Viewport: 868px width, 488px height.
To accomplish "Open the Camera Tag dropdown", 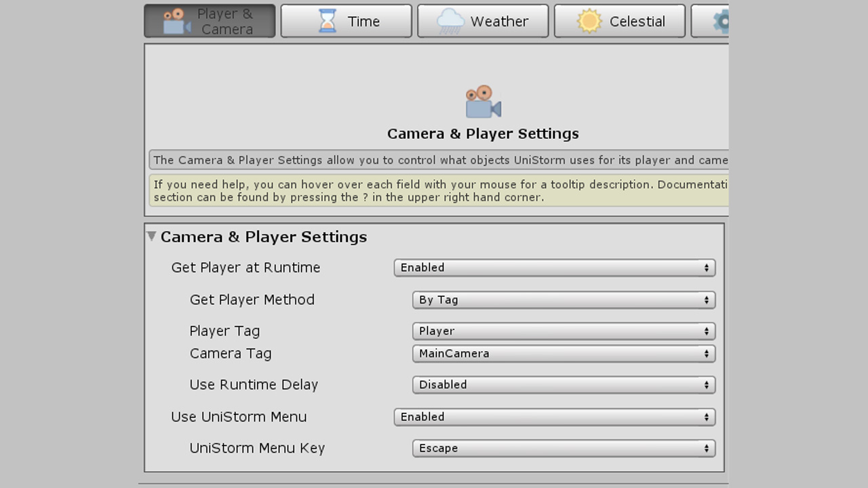I will click(x=564, y=353).
